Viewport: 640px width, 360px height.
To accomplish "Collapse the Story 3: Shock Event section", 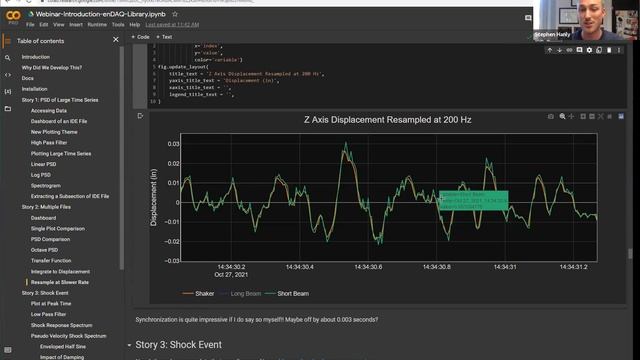I will coord(129,345).
